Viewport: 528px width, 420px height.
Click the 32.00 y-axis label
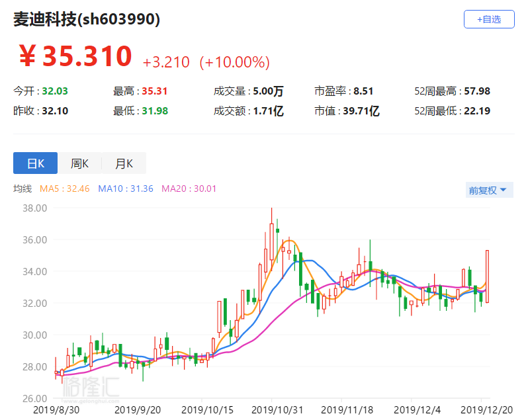[x=34, y=303]
